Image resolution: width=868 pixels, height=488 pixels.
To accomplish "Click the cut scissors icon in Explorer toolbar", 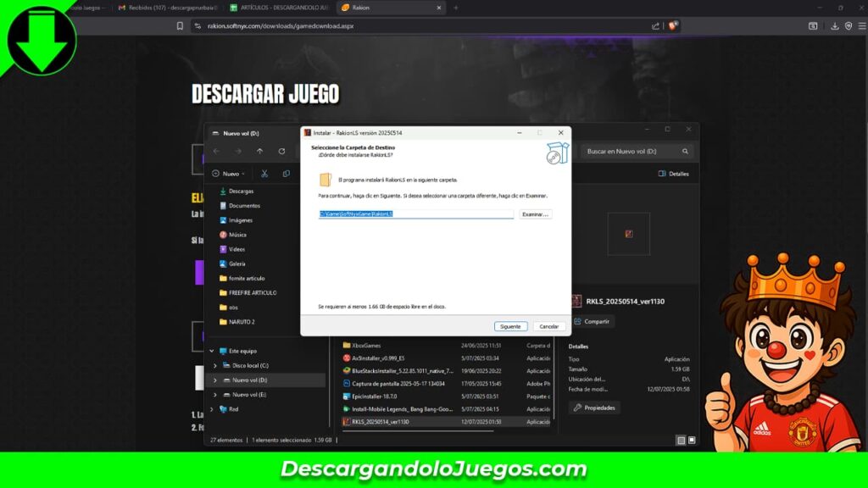I will point(264,174).
